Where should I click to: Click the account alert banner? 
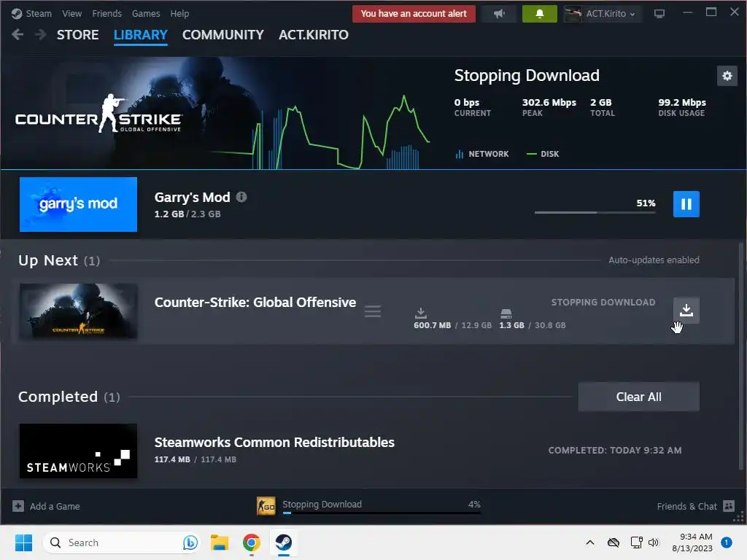point(414,13)
